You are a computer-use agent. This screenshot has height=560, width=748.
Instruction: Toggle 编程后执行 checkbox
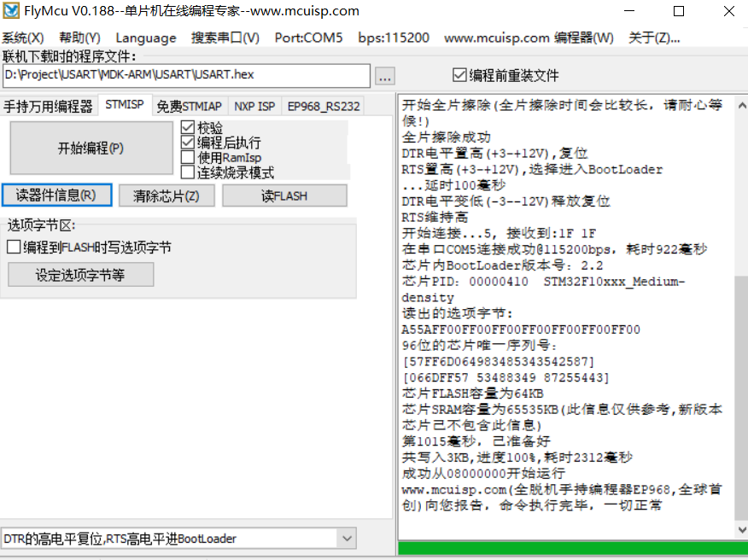(188, 143)
